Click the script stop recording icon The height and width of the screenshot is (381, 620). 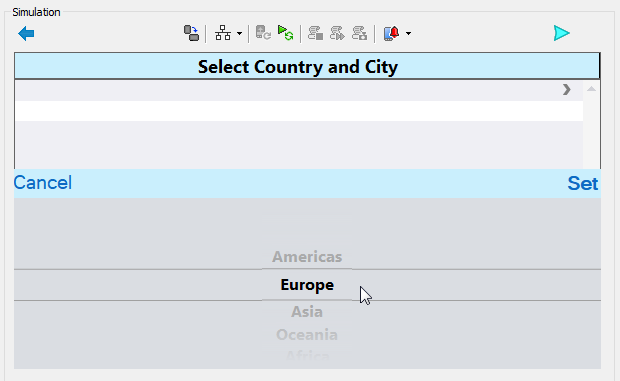[316, 33]
